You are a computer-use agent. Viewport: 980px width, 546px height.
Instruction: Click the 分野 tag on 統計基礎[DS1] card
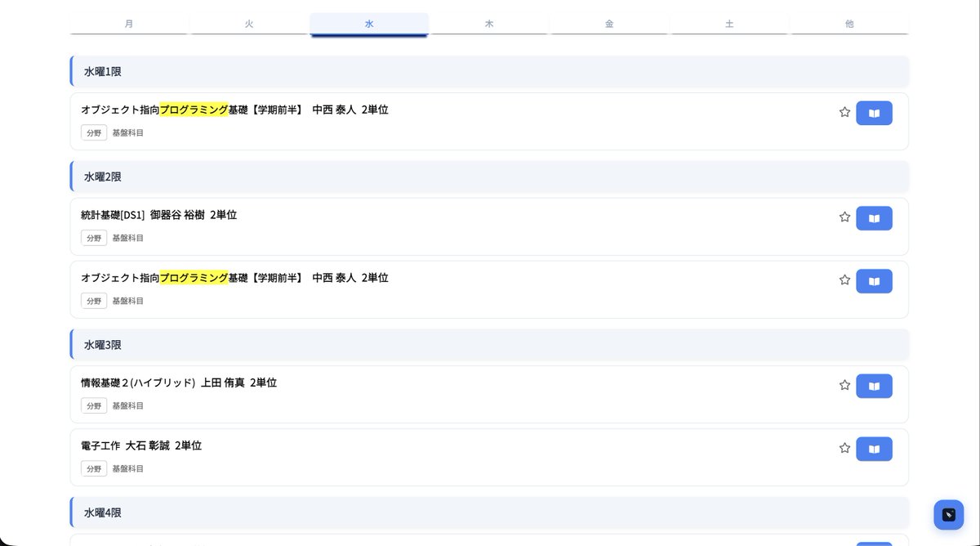(x=94, y=238)
